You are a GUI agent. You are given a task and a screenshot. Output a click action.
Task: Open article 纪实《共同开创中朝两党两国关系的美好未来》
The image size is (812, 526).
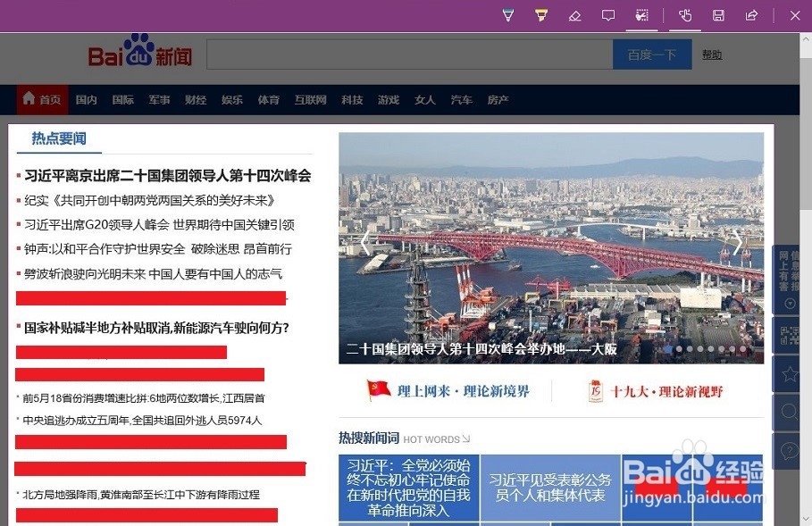150,200
